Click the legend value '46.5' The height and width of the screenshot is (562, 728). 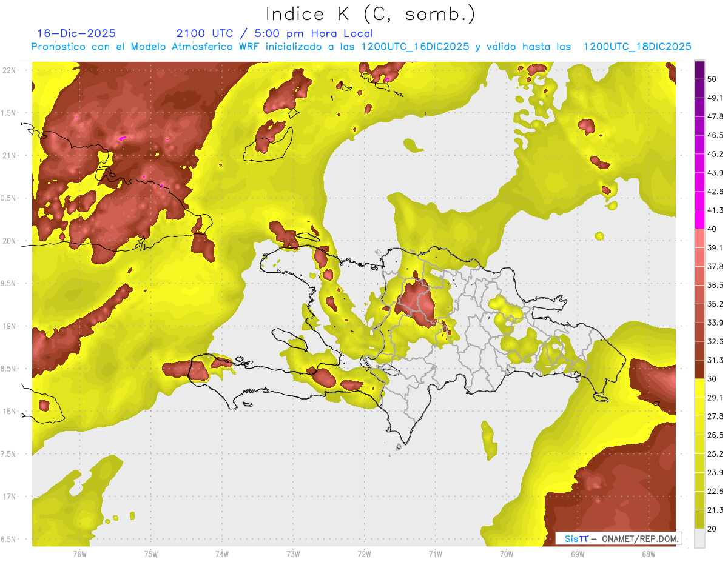point(715,135)
